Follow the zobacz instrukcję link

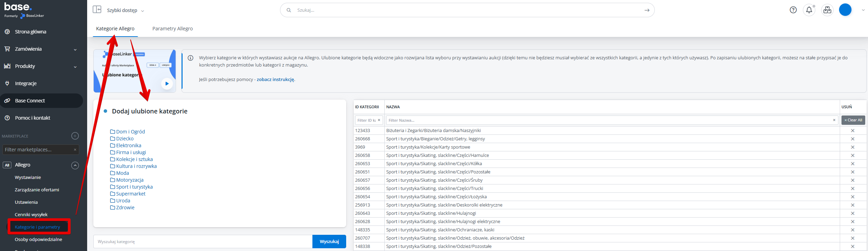(275, 79)
